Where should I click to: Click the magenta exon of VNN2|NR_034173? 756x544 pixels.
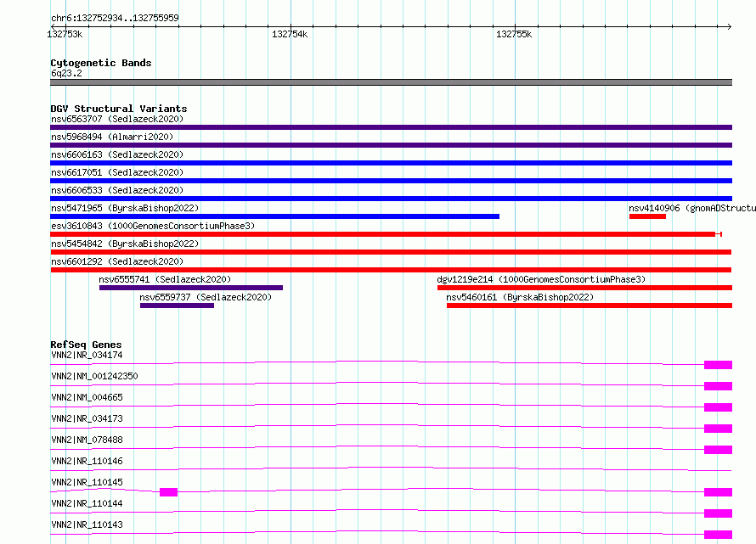[x=718, y=429]
